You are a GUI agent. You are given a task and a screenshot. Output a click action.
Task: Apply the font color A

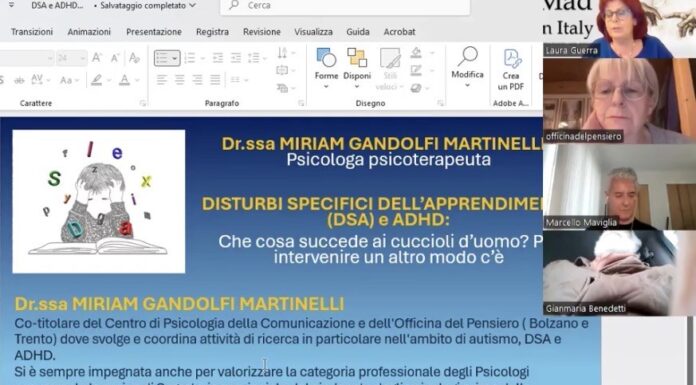(125, 80)
